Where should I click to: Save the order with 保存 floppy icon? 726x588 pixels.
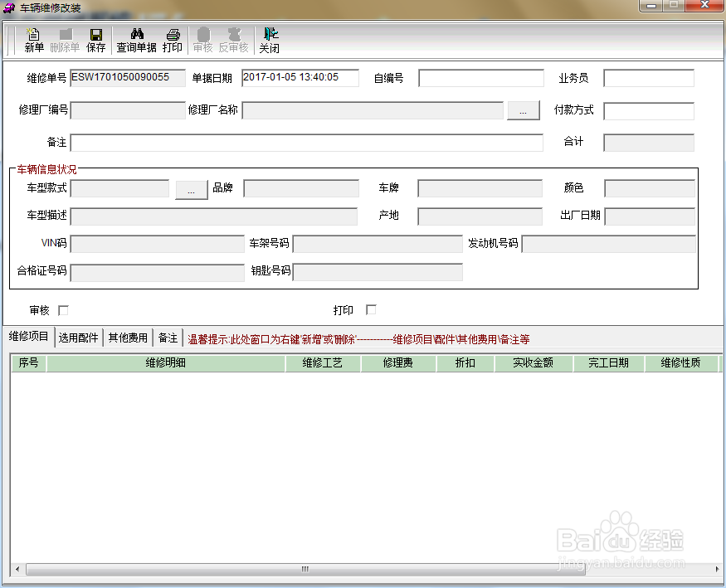(x=96, y=41)
